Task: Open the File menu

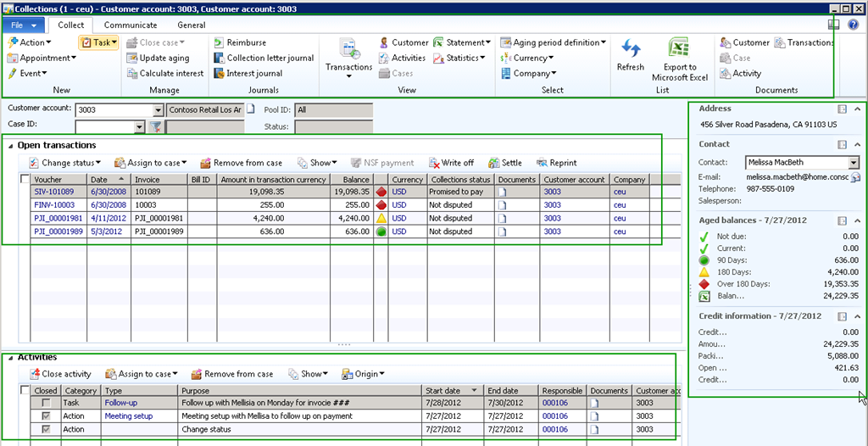Action: [23, 25]
